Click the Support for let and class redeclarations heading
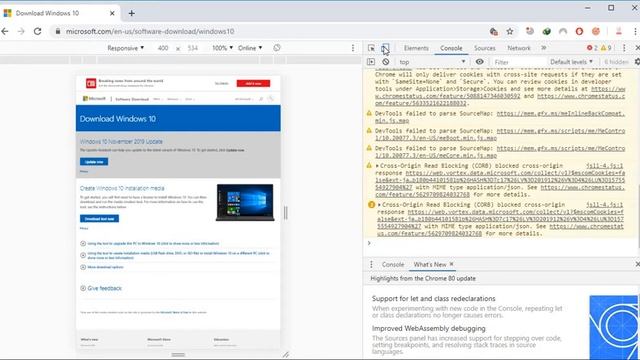The height and width of the screenshot is (360, 640). coord(433,299)
